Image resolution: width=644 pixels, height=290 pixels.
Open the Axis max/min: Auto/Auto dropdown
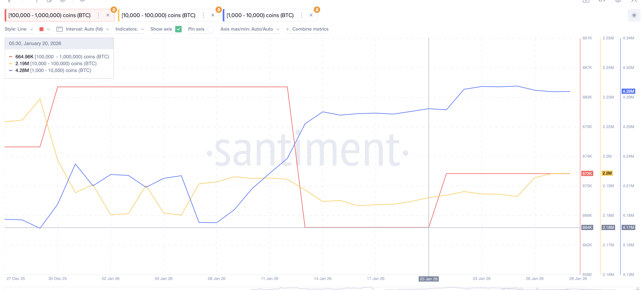coord(250,29)
